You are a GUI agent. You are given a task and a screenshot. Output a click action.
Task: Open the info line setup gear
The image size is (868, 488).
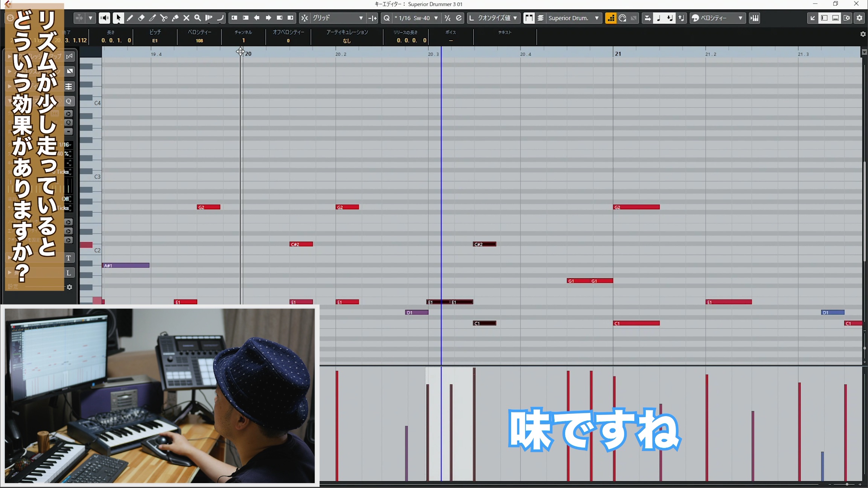863,34
